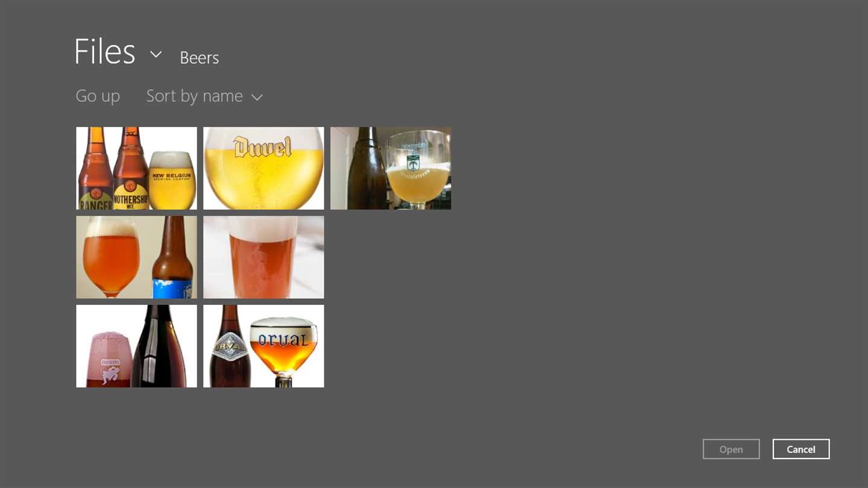
Task: Select the pink beer glass photo
Action: pos(136,346)
